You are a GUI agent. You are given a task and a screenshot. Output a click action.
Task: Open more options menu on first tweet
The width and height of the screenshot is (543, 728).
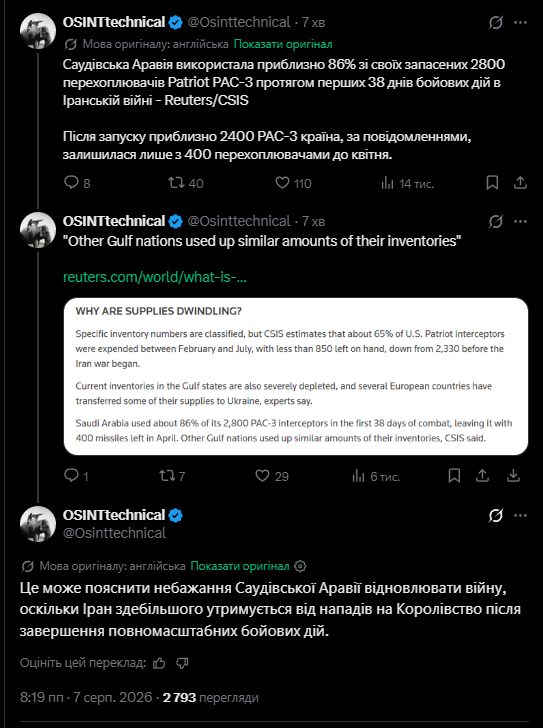pos(521,22)
